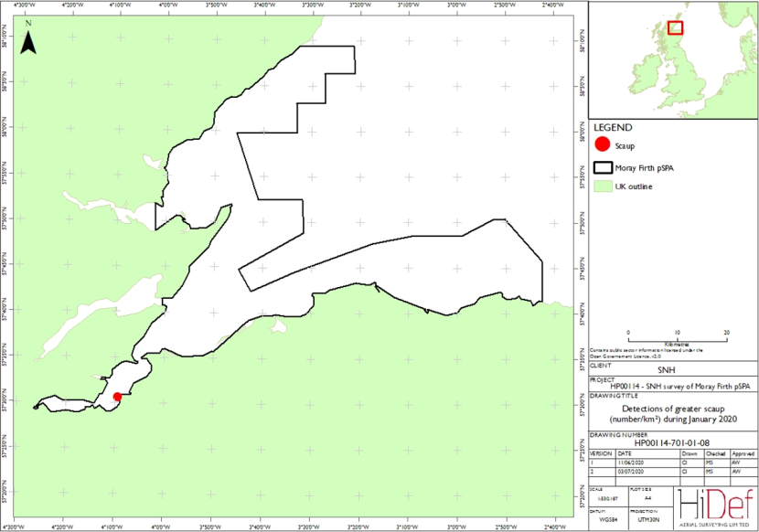Click the '03/07/2020' date cell
759x532 pixels.
[x=631, y=472]
